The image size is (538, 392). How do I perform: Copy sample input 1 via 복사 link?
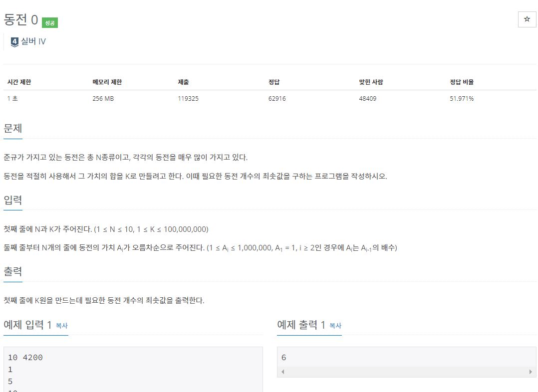pos(62,326)
